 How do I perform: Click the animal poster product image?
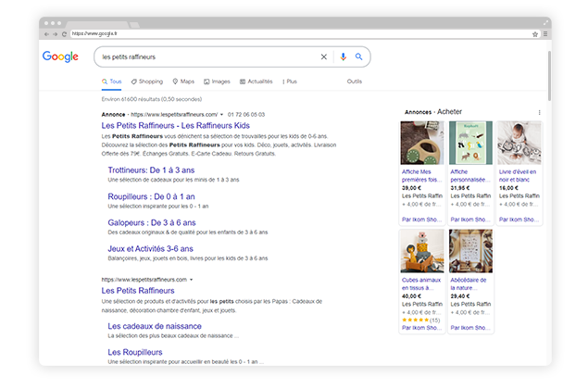coord(470,143)
